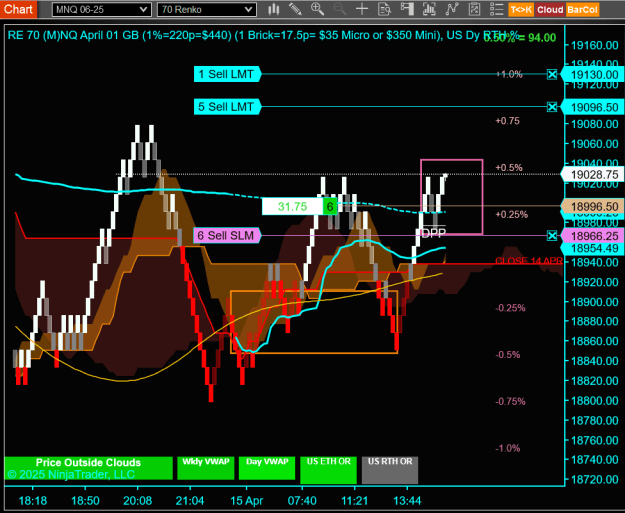Image resolution: width=625 pixels, height=513 pixels.
Task: Click the 11:21 time axis label
Action: pos(355,501)
